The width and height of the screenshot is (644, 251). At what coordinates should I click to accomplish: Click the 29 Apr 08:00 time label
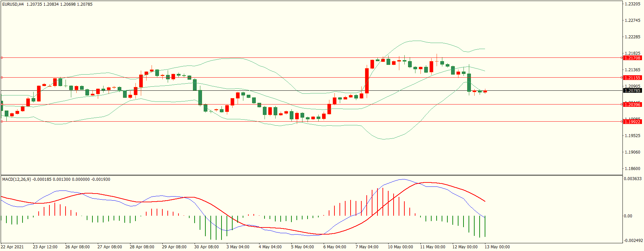click(174, 247)
